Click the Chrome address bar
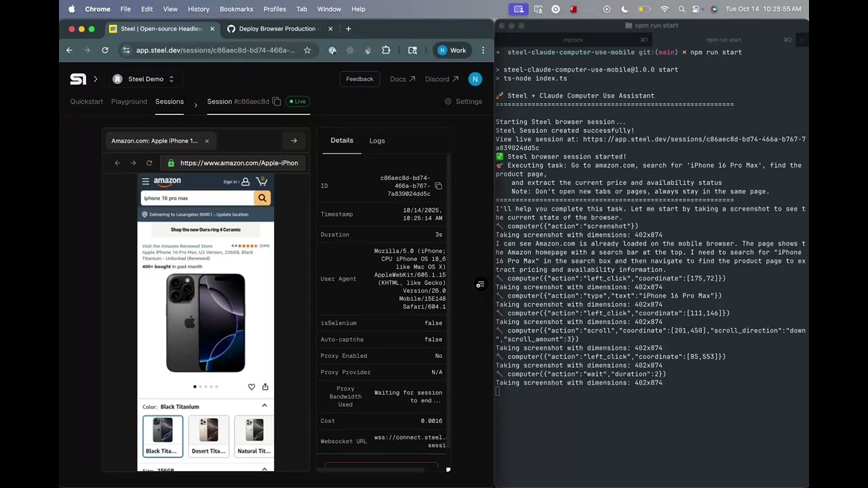The height and width of the screenshot is (488, 868). coord(215,50)
